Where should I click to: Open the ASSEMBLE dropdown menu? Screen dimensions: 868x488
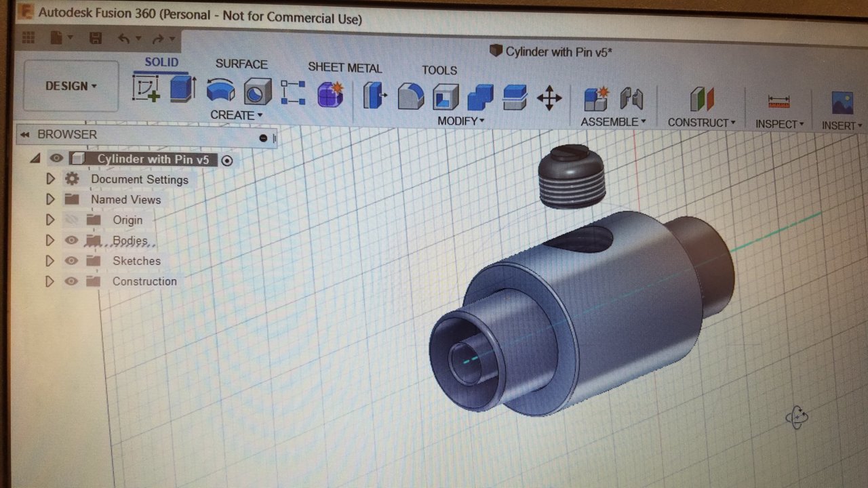pos(613,122)
